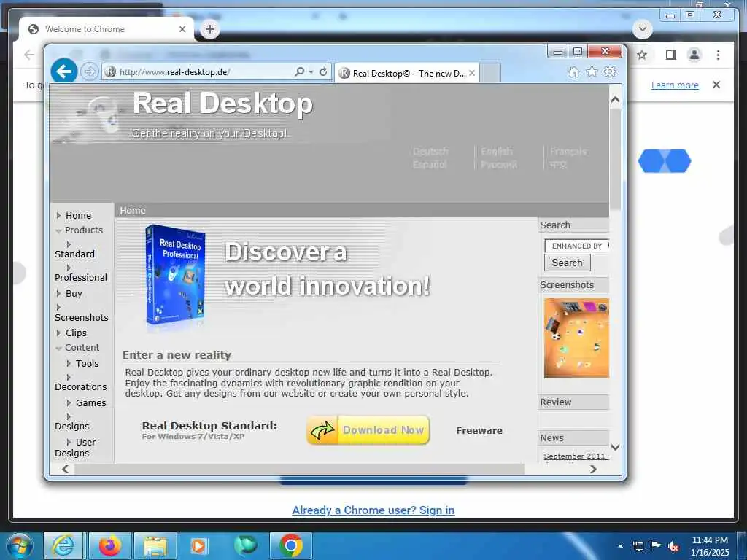Open the Windows Start menu
Image resolution: width=747 pixels, height=560 pixels.
coord(19,545)
